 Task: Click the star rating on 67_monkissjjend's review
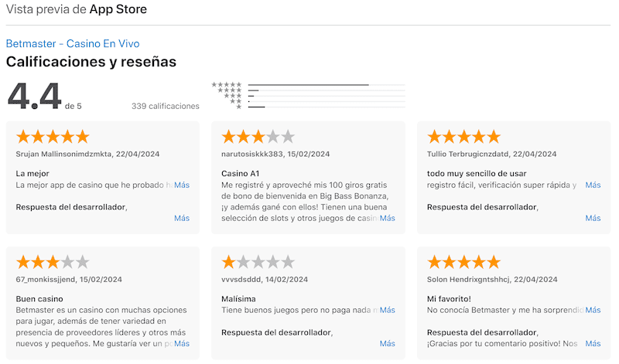tap(53, 262)
